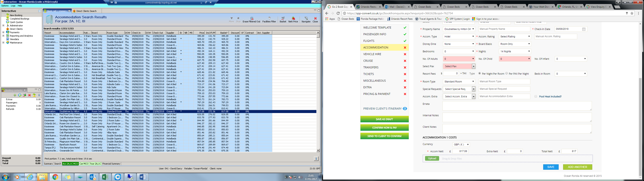
Task: Expand the Payments tree node
Action: [x=3, y=32]
